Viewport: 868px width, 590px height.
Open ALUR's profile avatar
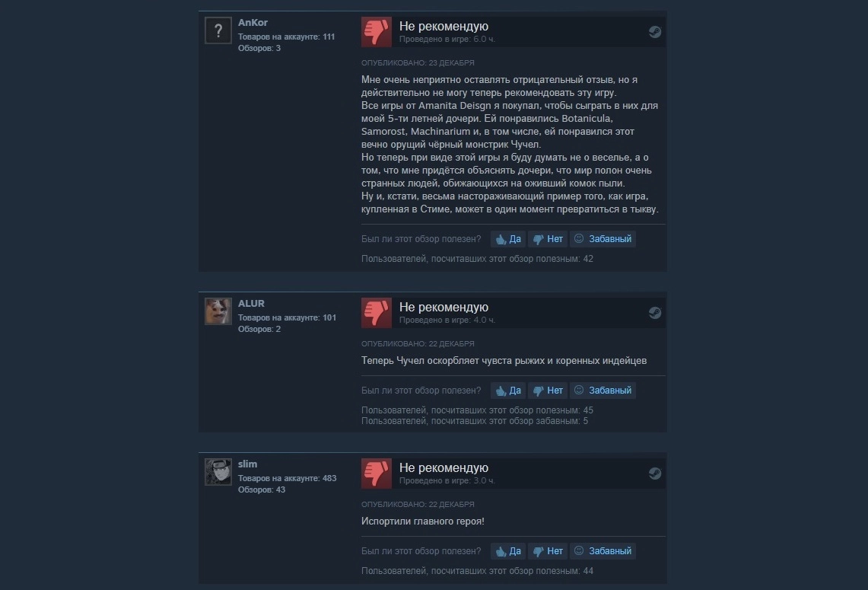click(x=218, y=311)
